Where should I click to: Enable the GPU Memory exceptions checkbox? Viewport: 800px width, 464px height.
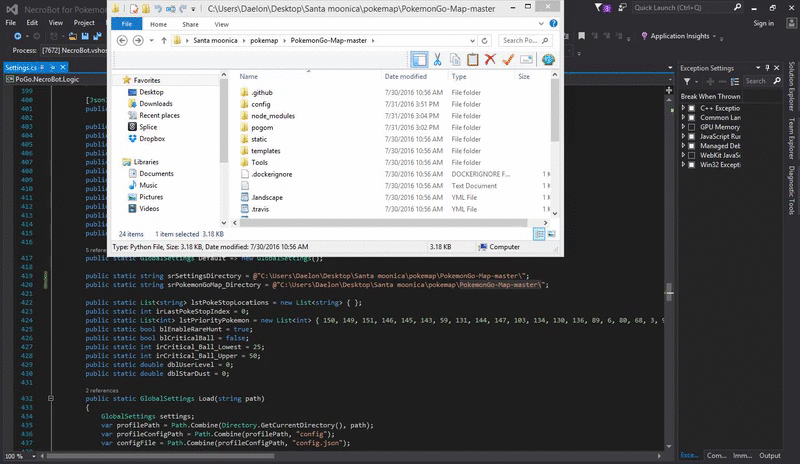(692, 127)
